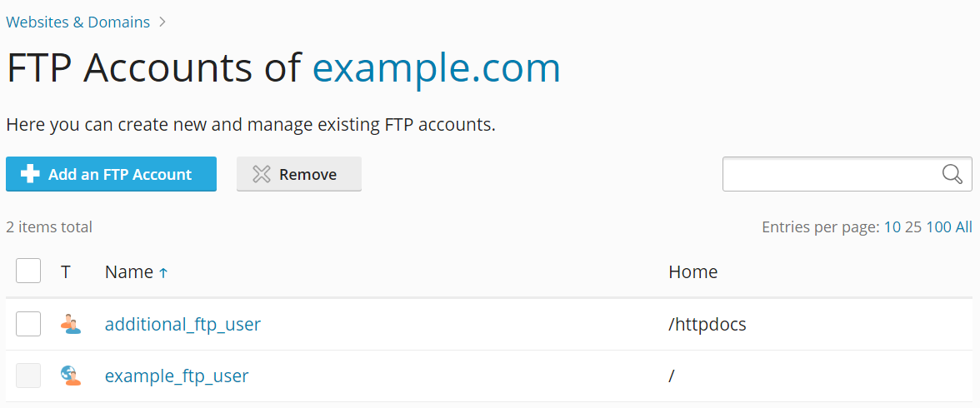Image resolution: width=980 pixels, height=408 pixels.
Task: Focus the FTP accounts search field
Action: 831,174
